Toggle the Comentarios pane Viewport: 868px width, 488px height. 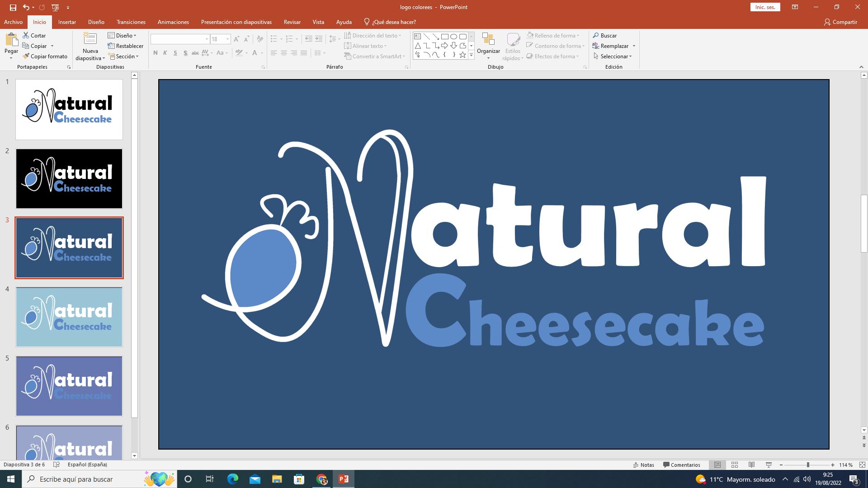coord(681,465)
